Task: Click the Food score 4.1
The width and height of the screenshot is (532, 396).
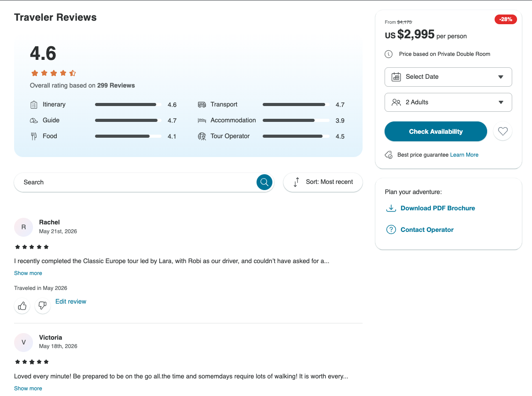Action: pos(172,136)
